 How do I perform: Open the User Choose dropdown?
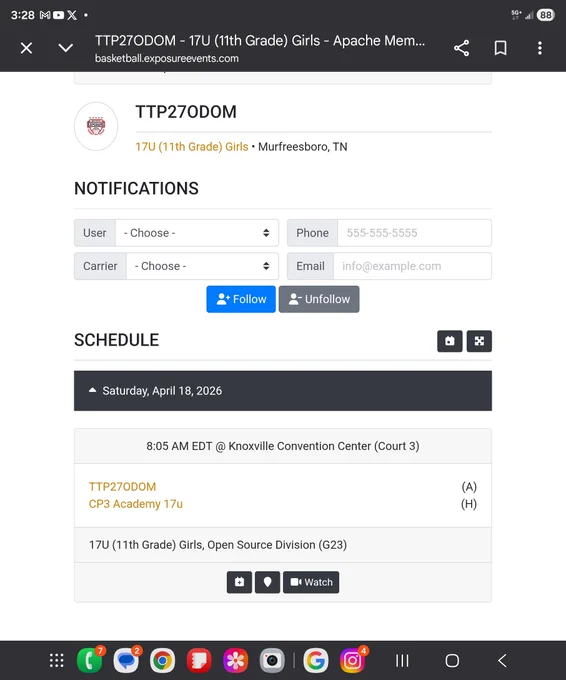197,233
